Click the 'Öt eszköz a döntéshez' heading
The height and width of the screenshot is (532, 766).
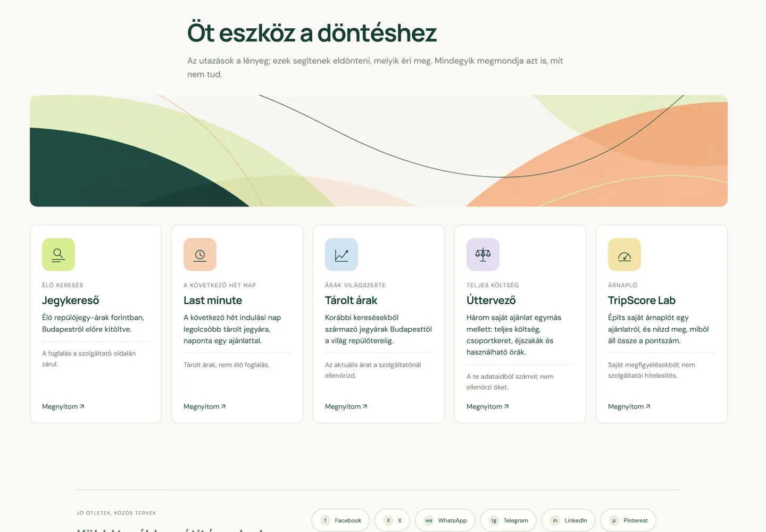coord(312,32)
